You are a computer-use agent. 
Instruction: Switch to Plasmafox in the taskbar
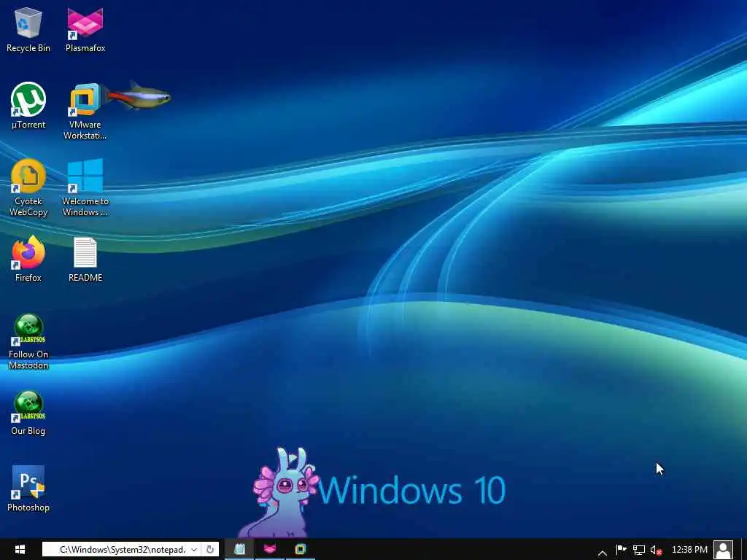click(x=270, y=549)
